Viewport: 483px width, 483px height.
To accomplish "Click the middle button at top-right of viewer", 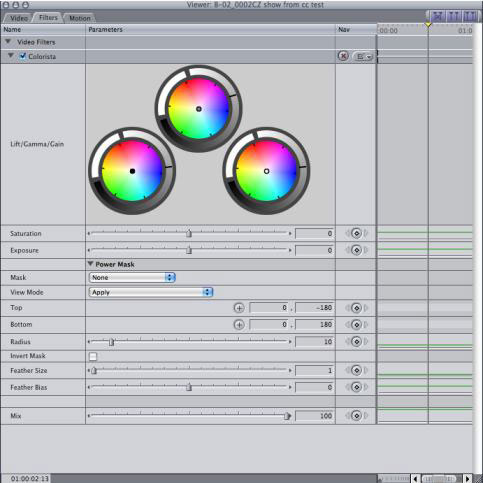I will pos(454,16).
